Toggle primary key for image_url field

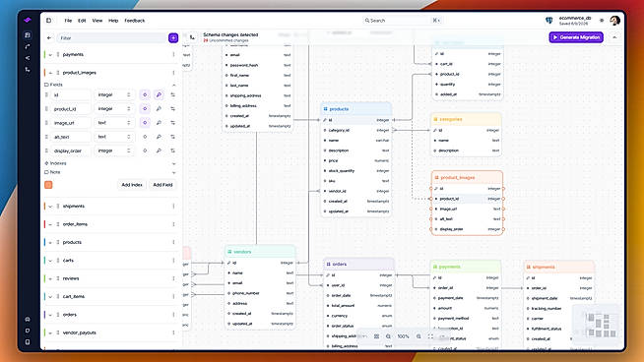(159, 123)
